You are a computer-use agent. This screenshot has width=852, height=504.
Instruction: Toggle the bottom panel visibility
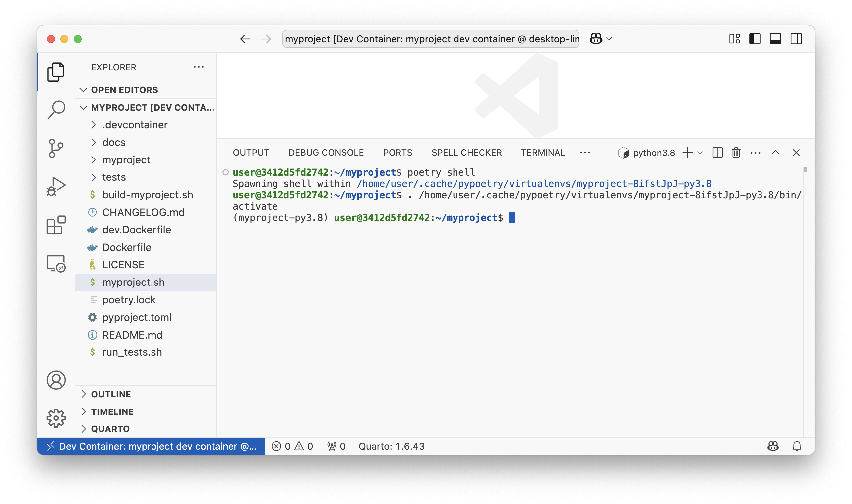(x=775, y=39)
